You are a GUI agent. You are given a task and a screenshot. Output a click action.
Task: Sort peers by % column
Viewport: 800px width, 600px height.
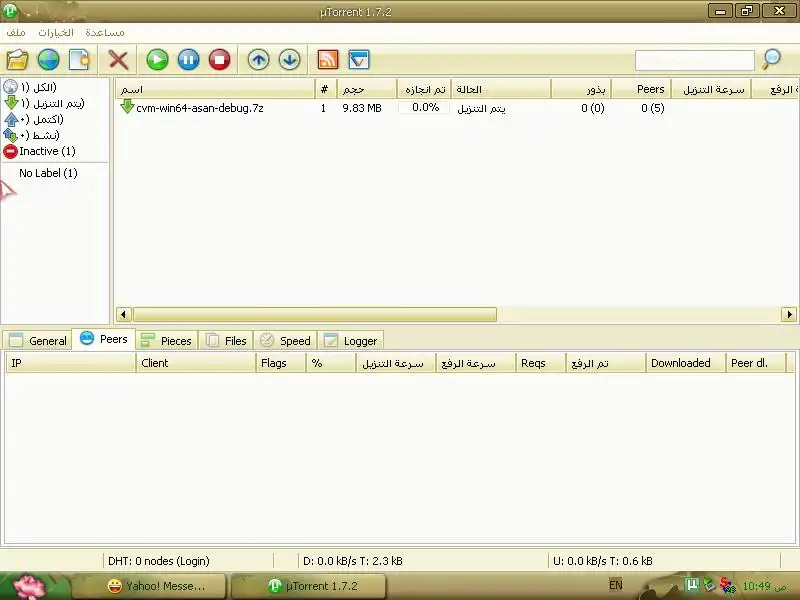331,363
